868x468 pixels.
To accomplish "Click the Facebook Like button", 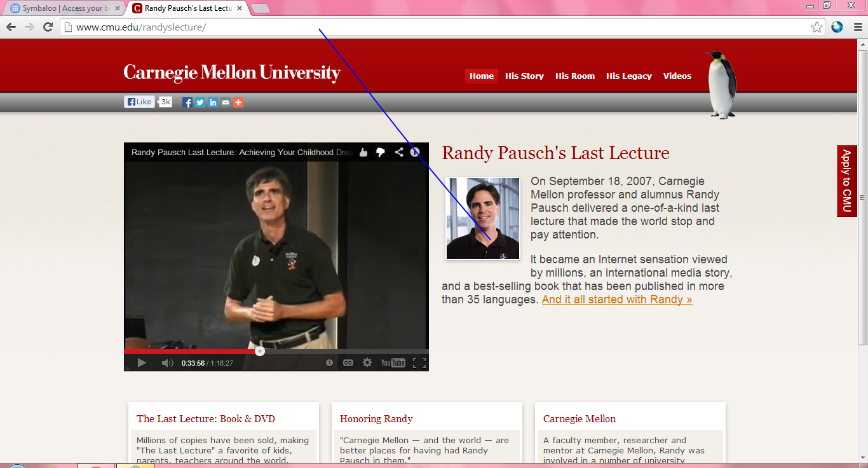I will (x=139, y=102).
